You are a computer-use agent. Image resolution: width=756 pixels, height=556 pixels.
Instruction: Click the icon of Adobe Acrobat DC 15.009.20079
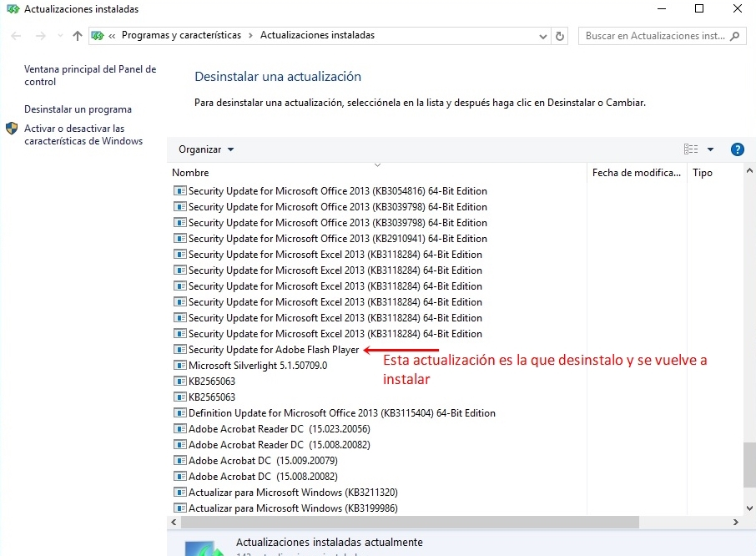point(180,461)
